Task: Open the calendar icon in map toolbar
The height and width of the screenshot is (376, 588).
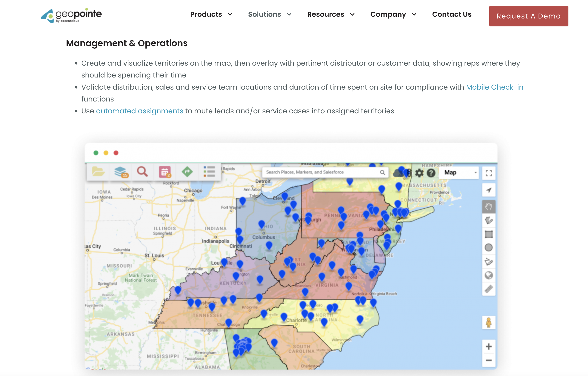Action: click(x=165, y=172)
